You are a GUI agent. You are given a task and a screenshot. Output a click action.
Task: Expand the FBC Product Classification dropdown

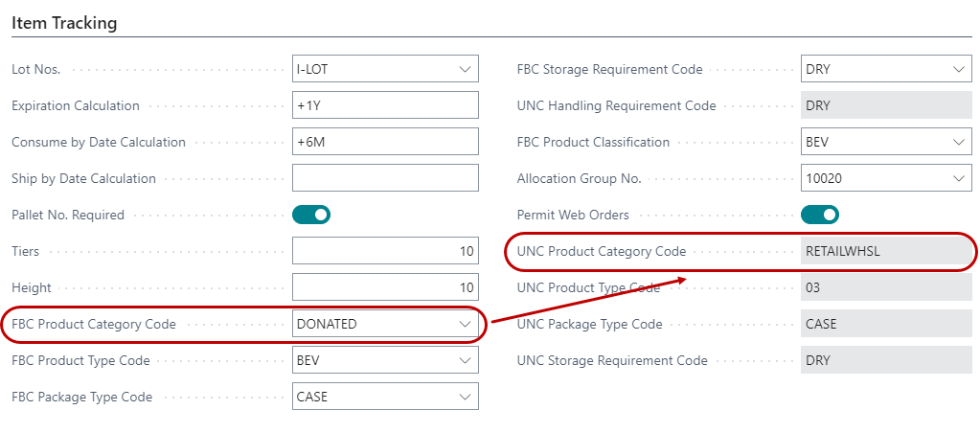958,142
